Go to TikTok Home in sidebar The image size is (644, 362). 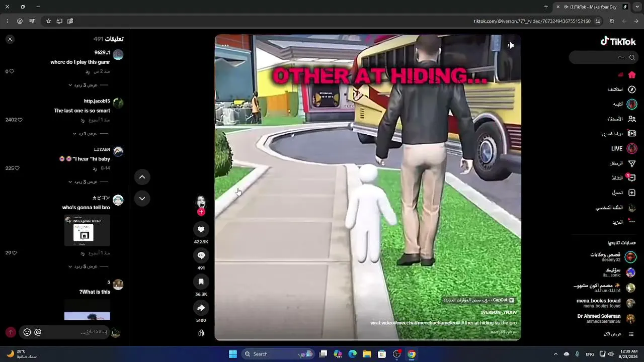pyautogui.click(x=632, y=75)
